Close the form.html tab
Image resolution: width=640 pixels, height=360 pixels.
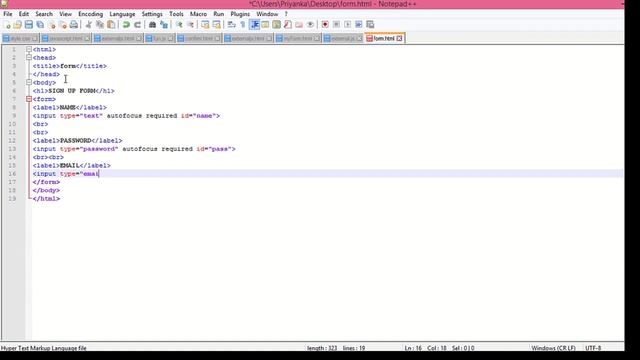click(x=399, y=38)
